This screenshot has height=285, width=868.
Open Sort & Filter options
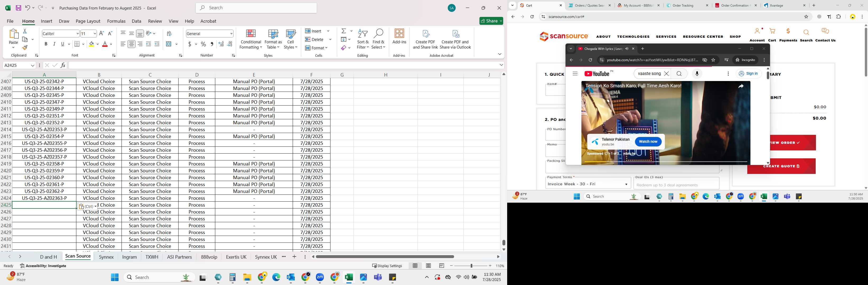(363, 39)
